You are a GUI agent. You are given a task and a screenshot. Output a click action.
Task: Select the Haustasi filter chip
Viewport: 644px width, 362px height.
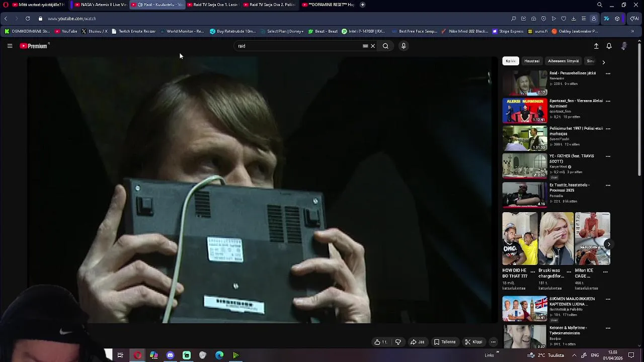(532, 61)
